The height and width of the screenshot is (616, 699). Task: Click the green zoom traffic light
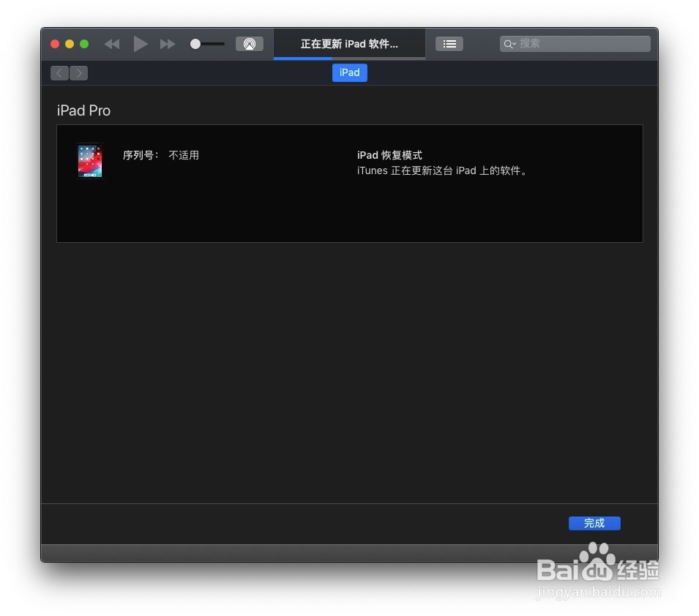coord(83,44)
